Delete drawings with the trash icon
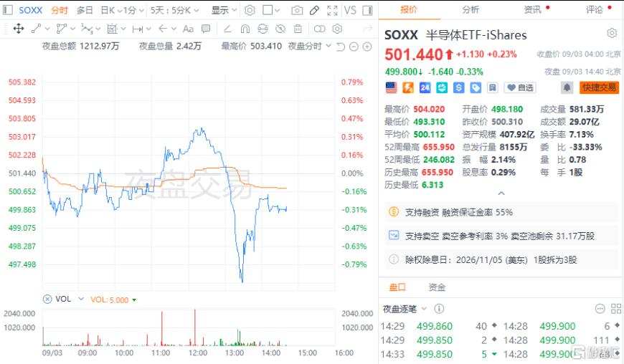The height and width of the screenshot is (364, 624). pyautogui.click(x=298, y=29)
